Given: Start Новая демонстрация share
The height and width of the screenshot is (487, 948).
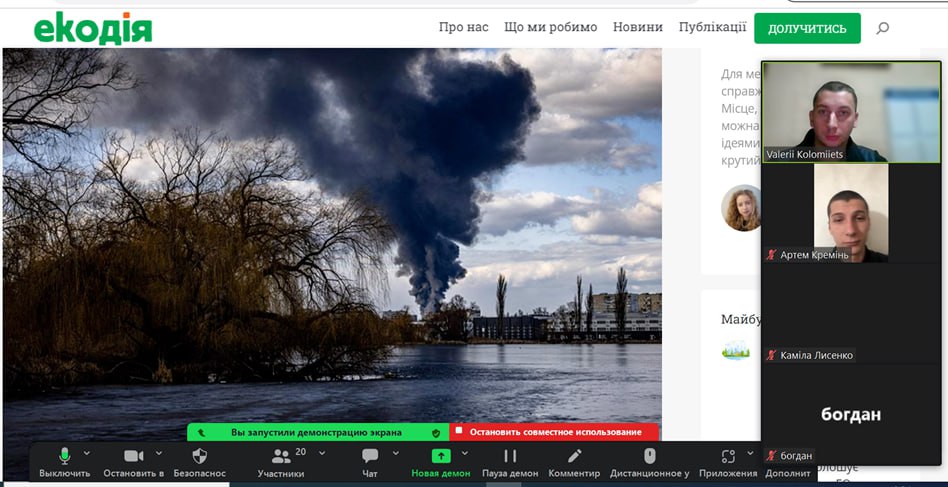Looking at the screenshot, I should [x=441, y=462].
